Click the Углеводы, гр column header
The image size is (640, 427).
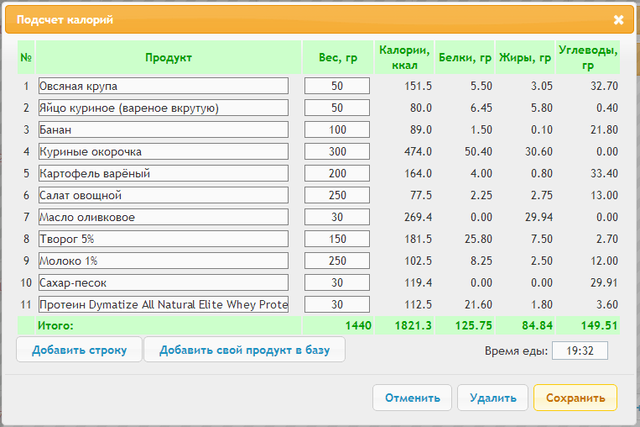(x=588, y=58)
